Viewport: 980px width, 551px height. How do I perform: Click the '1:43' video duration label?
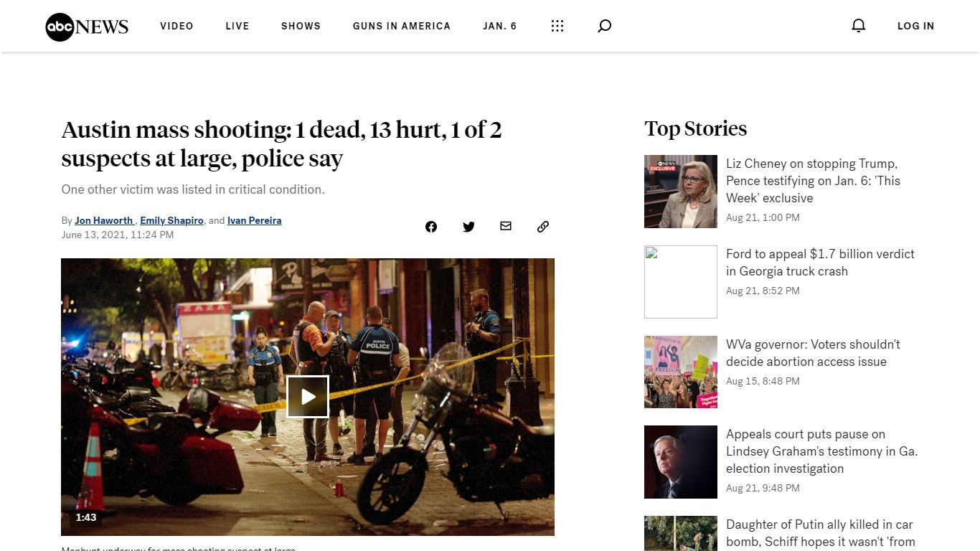click(x=86, y=517)
